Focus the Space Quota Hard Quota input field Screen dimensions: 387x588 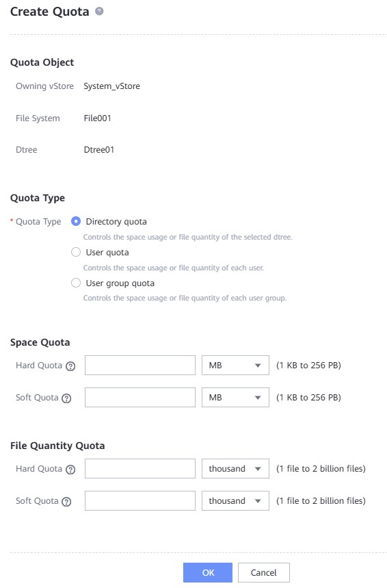pos(140,366)
